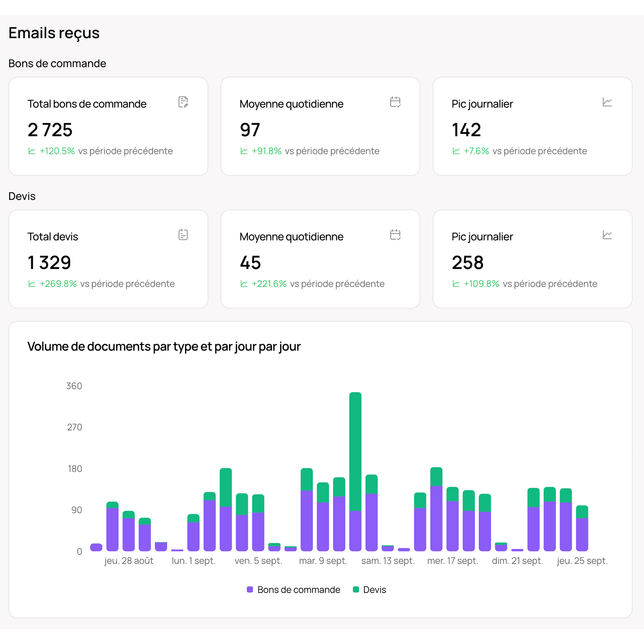Select the tallest green bar in the chart
This screenshot has height=644, width=644.
355,452
